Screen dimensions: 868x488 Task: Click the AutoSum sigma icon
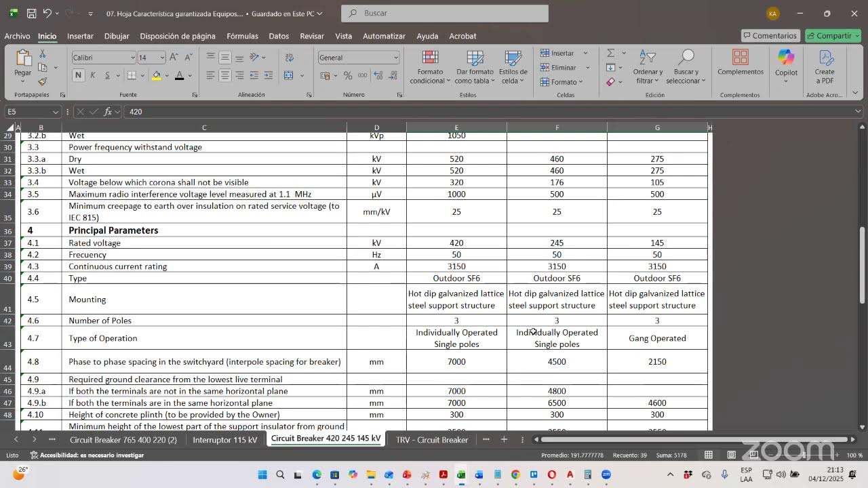pos(611,53)
